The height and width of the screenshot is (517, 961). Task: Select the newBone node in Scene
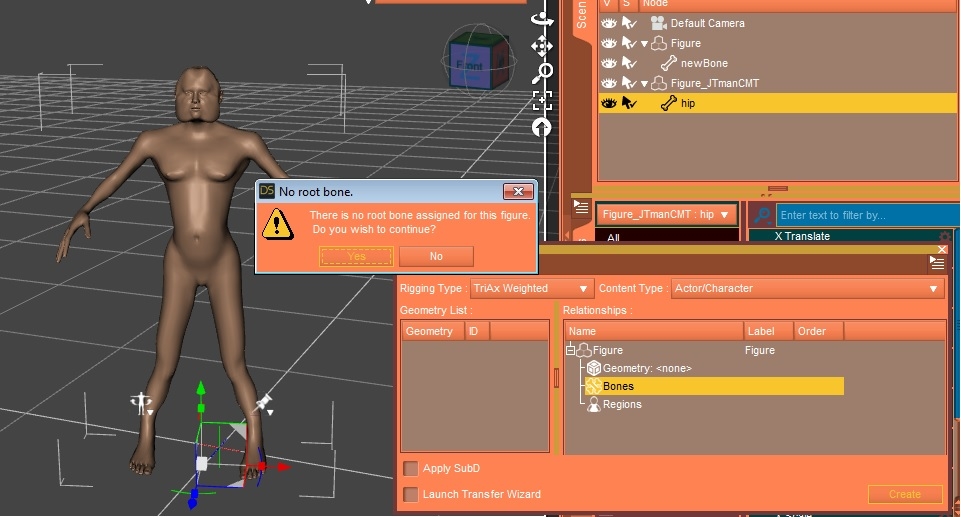[x=704, y=63]
